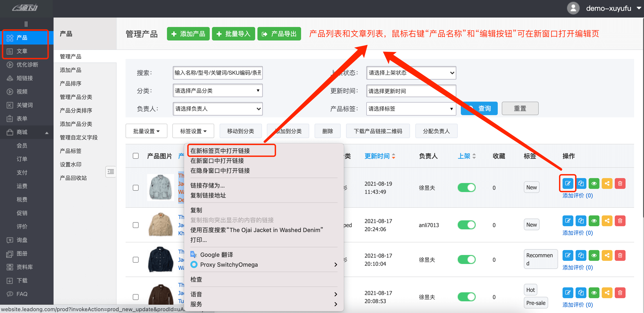Viewport: 644px width, 313px height.
Task: Check the select-all checkbox in table header
Action: pyautogui.click(x=135, y=156)
